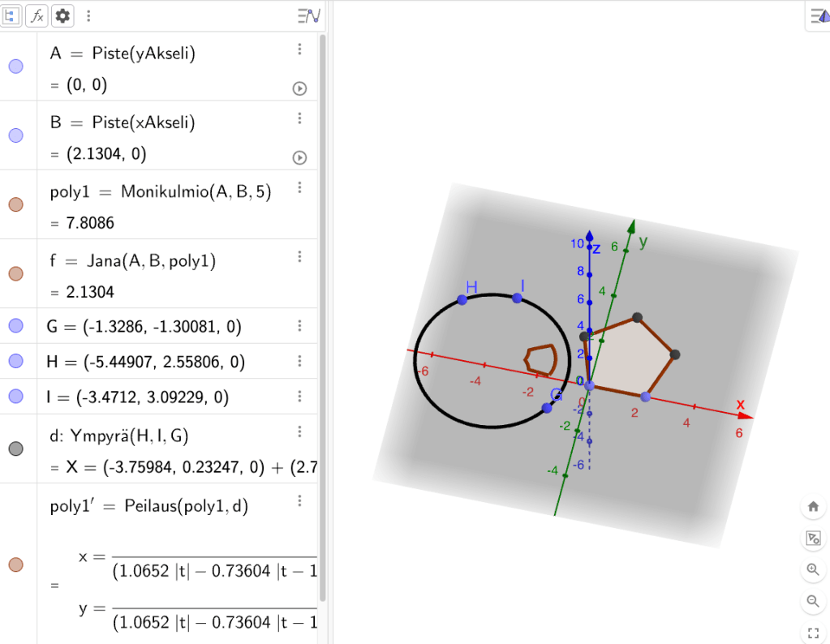Start animation for point B
This screenshot has height=644, width=830.
299,157
